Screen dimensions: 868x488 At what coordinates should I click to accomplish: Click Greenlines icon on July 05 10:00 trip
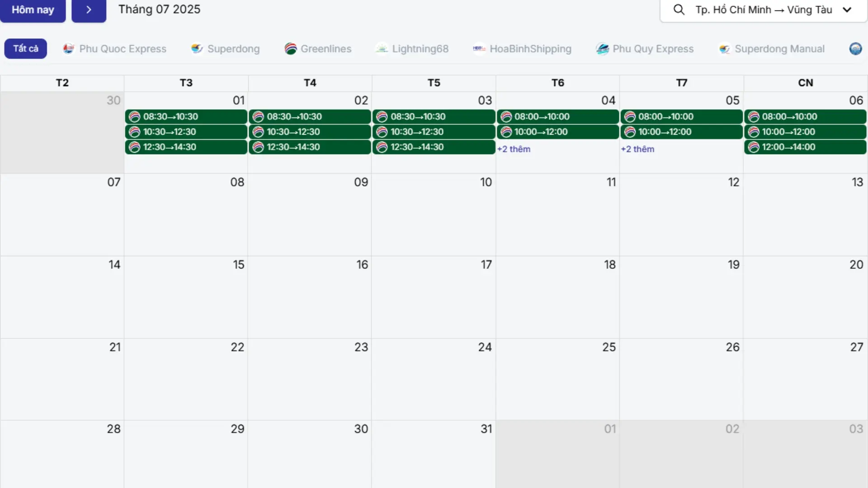click(630, 132)
